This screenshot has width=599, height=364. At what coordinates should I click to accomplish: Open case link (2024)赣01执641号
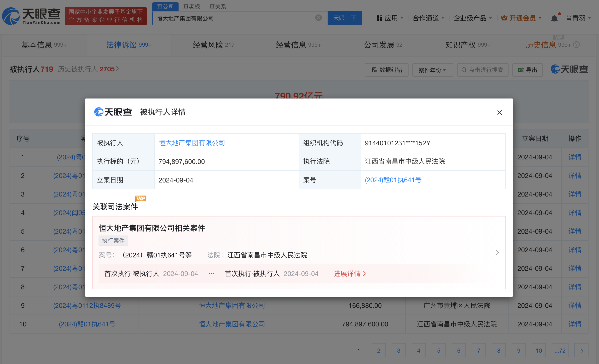click(x=393, y=180)
